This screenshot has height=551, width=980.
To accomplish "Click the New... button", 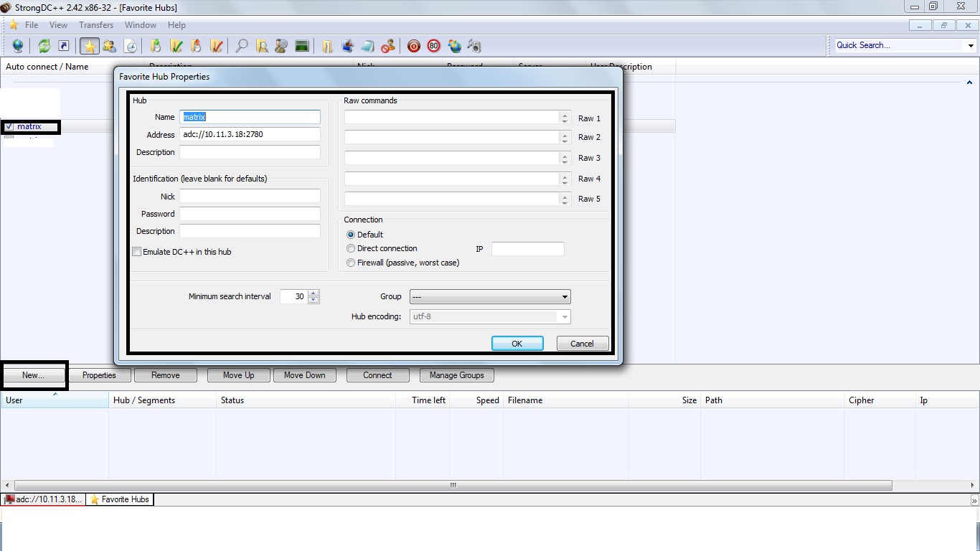I will point(33,375).
